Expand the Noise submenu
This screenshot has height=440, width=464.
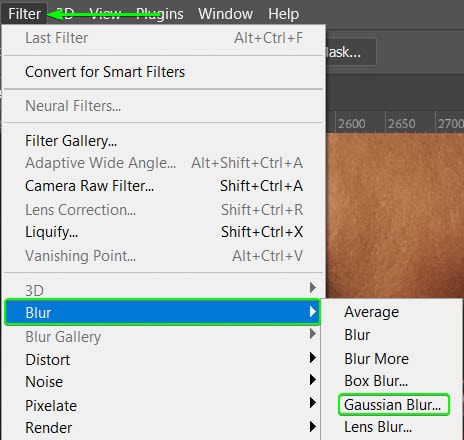(163, 382)
